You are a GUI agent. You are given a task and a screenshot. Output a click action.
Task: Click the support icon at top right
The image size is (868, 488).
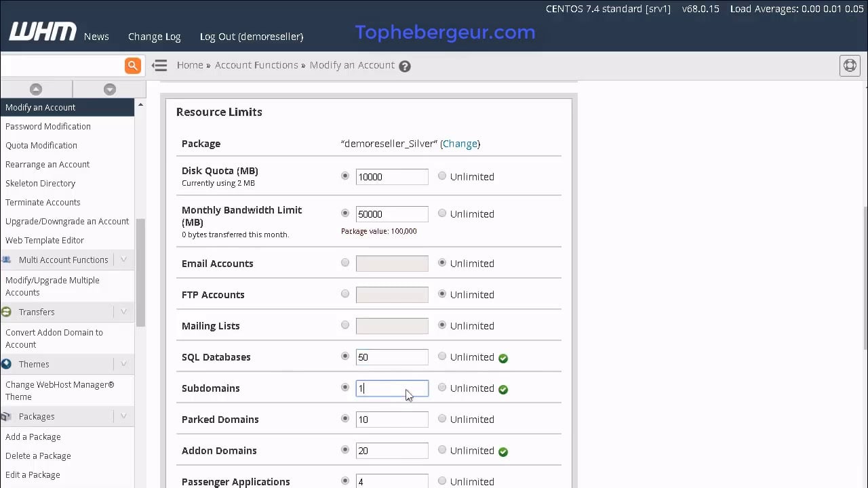(x=850, y=65)
